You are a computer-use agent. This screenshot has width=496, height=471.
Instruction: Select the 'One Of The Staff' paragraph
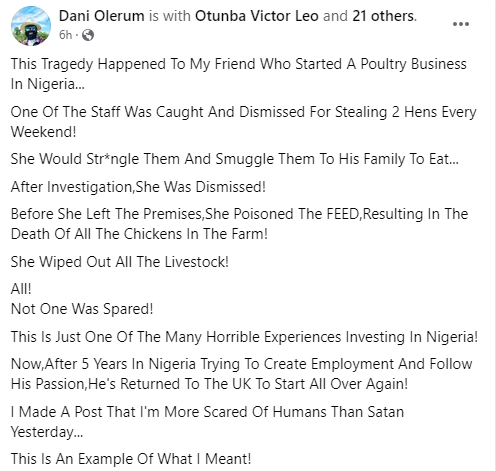pos(244,122)
